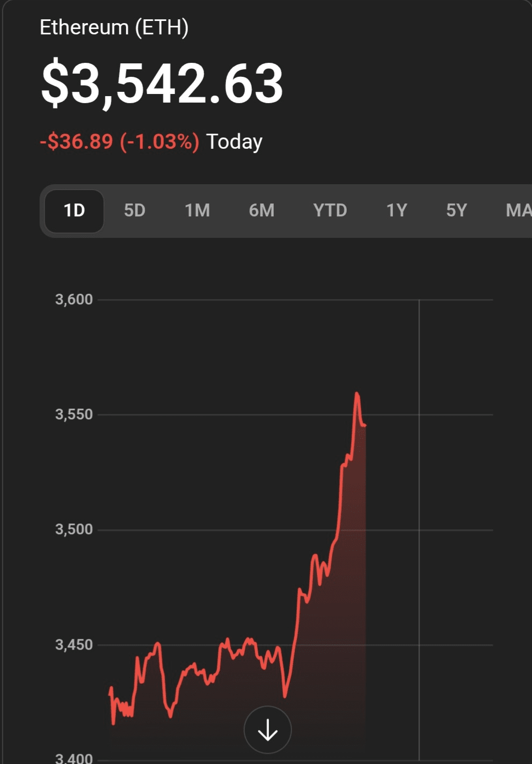Viewport: 532px width, 764px height.
Task: Click the 3,450 axis label
Action: (x=74, y=644)
